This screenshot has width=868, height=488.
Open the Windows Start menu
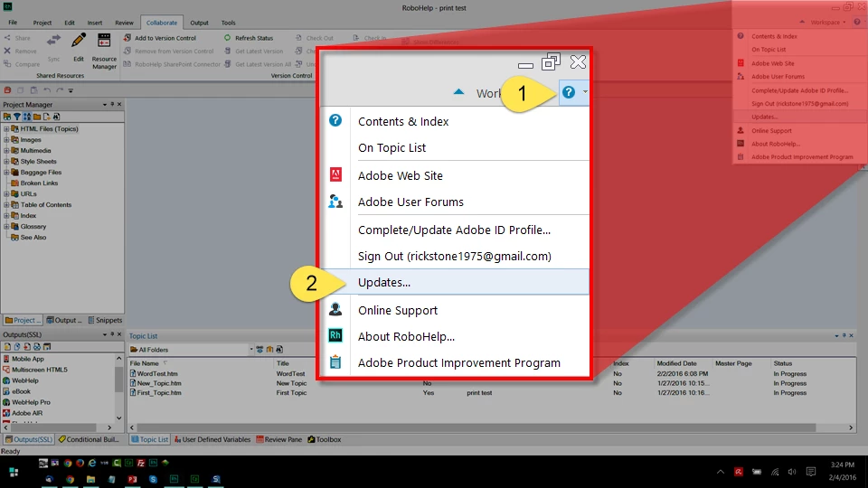click(x=14, y=472)
